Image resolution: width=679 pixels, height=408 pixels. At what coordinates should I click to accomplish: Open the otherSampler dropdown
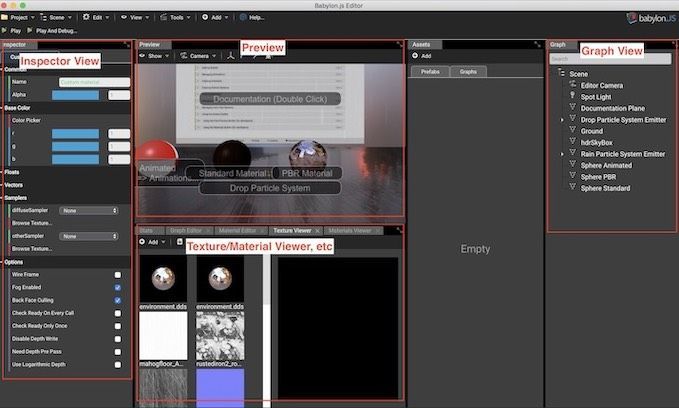point(89,236)
